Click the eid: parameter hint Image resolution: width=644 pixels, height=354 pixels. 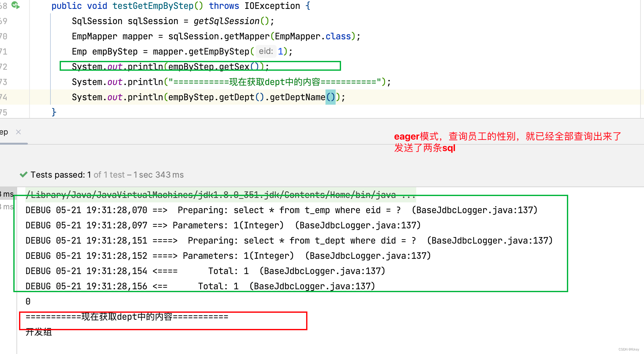click(266, 51)
